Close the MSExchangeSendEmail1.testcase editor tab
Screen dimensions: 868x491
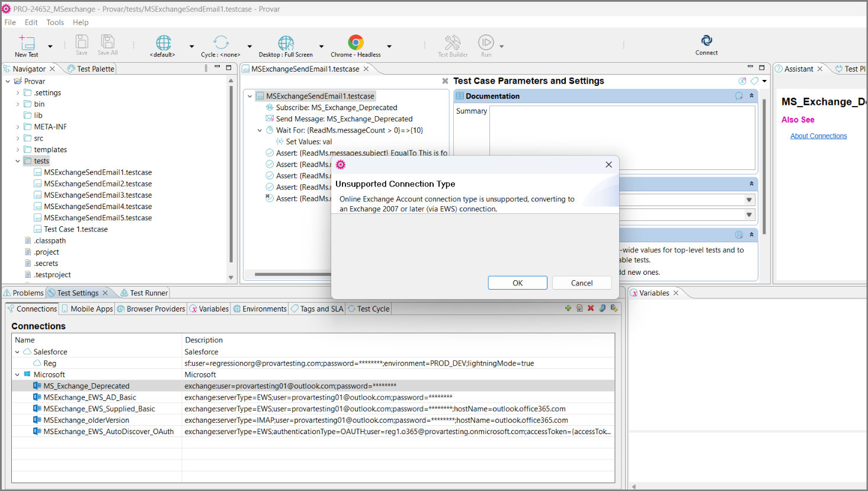coord(366,69)
